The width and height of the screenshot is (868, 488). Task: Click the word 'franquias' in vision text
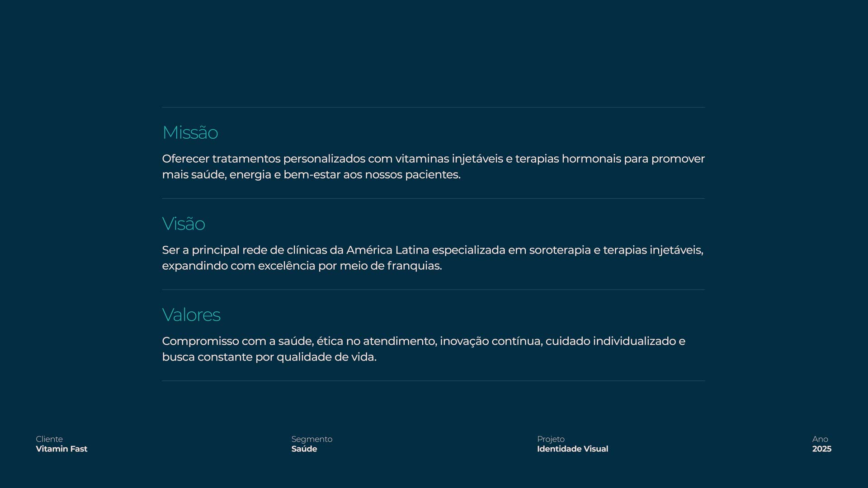coord(413,266)
